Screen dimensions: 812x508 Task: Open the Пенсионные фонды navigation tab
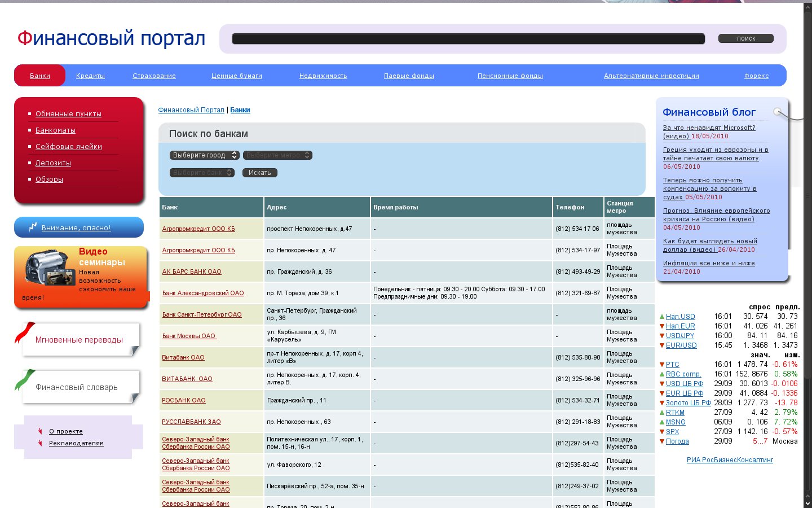[510, 76]
